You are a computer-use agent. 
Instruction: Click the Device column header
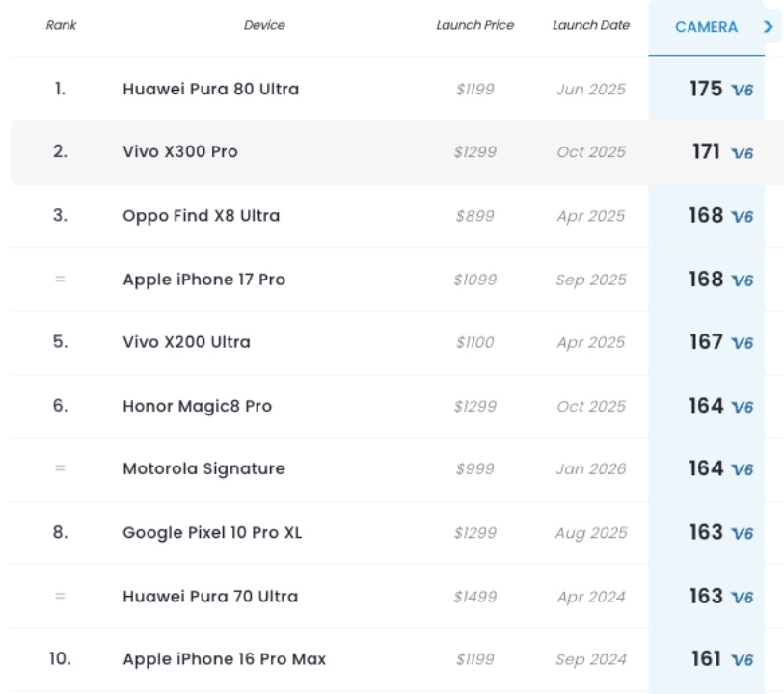[x=264, y=25]
